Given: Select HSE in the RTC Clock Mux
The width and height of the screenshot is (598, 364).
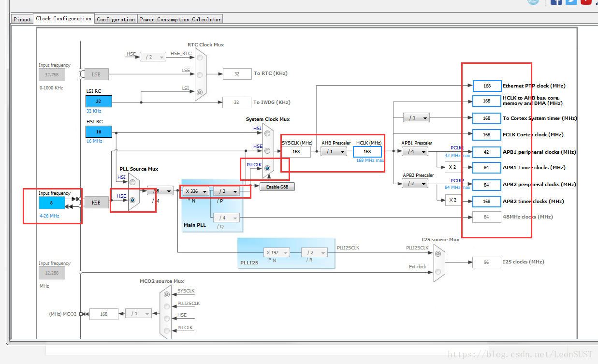Looking at the screenshot, I should pyautogui.click(x=200, y=58).
